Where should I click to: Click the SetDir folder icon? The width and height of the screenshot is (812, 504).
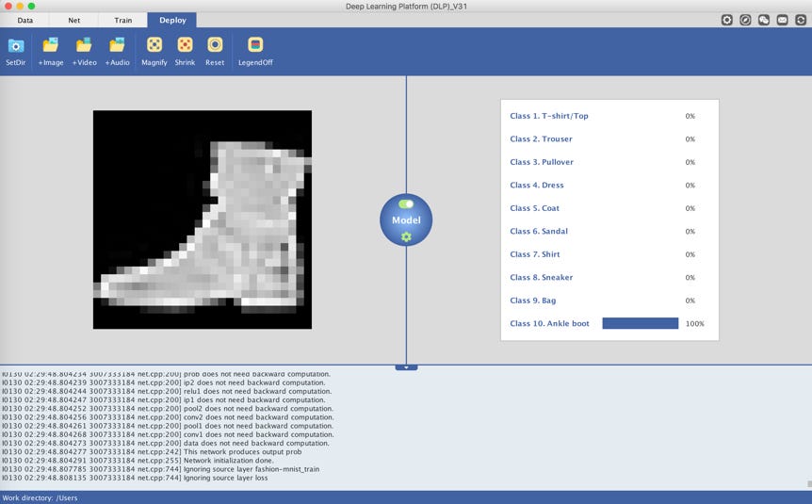(16, 45)
